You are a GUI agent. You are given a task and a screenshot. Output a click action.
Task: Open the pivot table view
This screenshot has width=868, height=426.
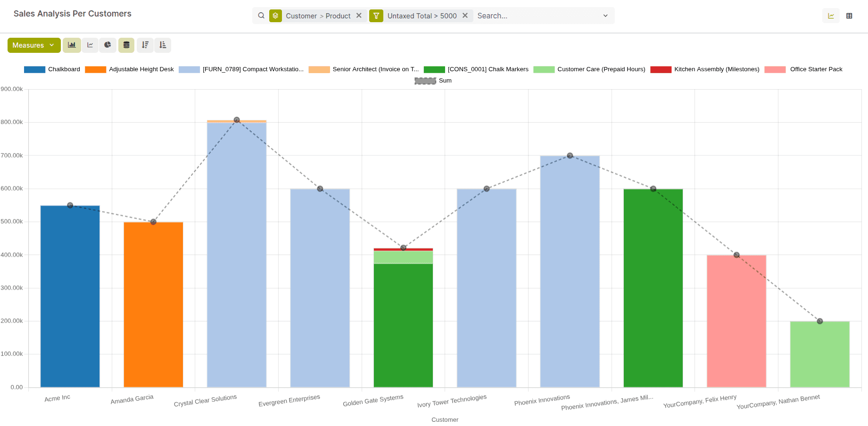click(x=849, y=16)
